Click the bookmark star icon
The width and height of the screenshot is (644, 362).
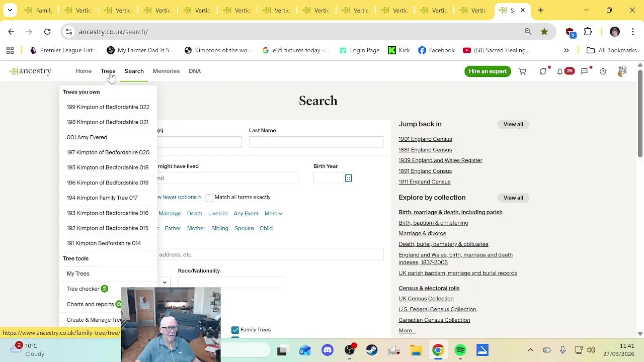tap(544, 32)
